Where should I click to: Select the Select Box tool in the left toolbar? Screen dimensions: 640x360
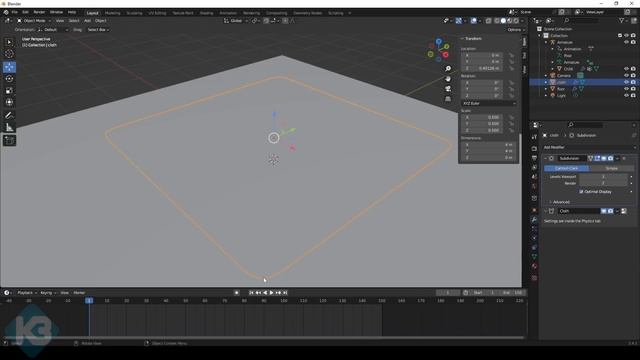click(x=9, y=42)
